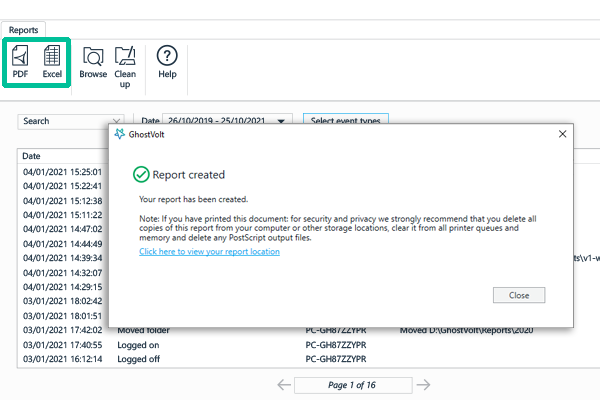600x400 pixels.
Task: Open the report location link
Action: [209, 251]
